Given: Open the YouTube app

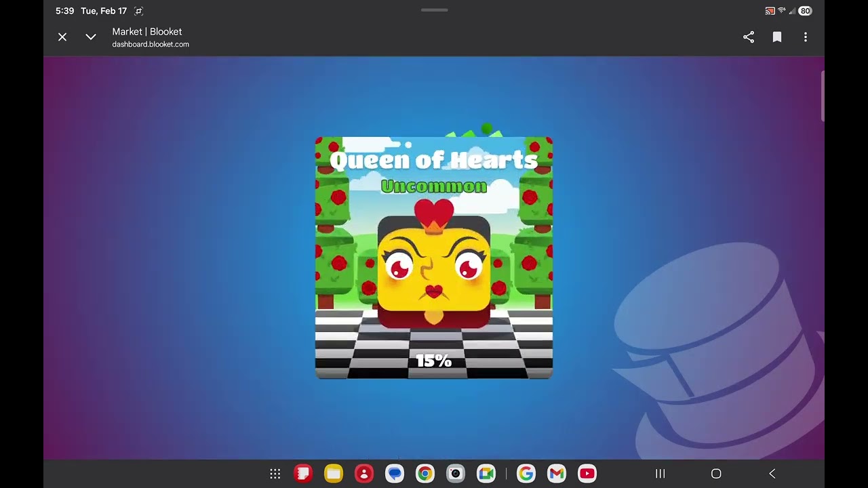Looking at the screenshot, I should click(x=587, y=474).
